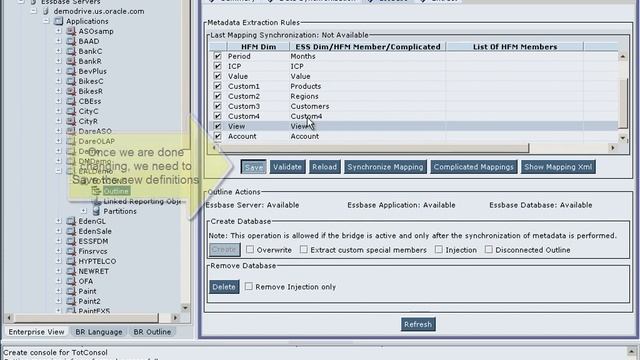Expand the ASOsamp application
Image resolution: width=640 pixels, height=360 pixels.
point(59,31)
